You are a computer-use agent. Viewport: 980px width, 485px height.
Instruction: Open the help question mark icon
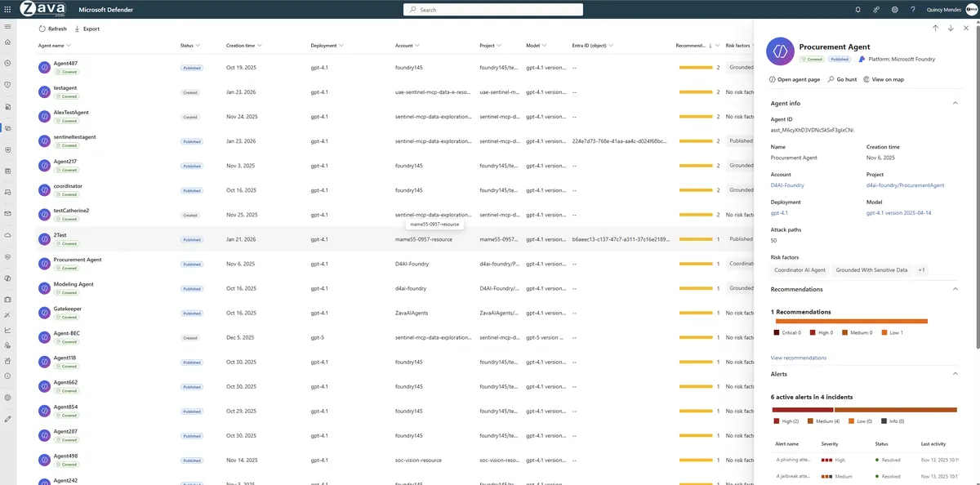click(913, 10)
